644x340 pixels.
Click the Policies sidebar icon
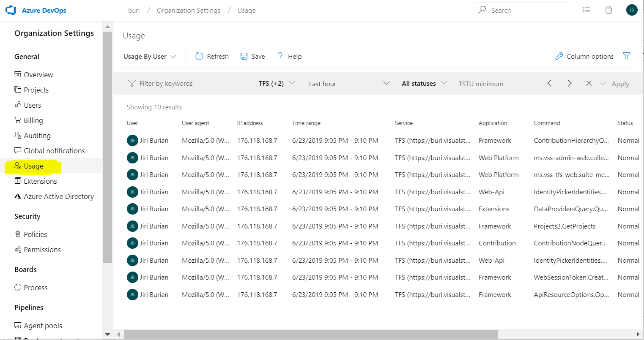18,234
